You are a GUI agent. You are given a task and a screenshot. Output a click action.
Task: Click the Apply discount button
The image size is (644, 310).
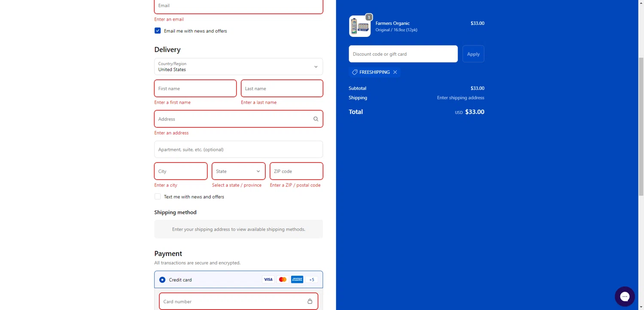pyautogui.click(x=473, y=54)
